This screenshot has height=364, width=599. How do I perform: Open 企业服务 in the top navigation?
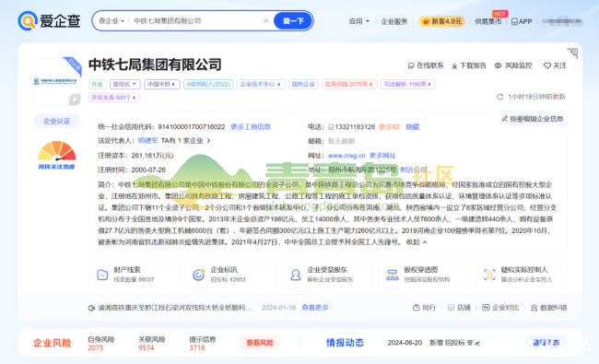point(394,21)
